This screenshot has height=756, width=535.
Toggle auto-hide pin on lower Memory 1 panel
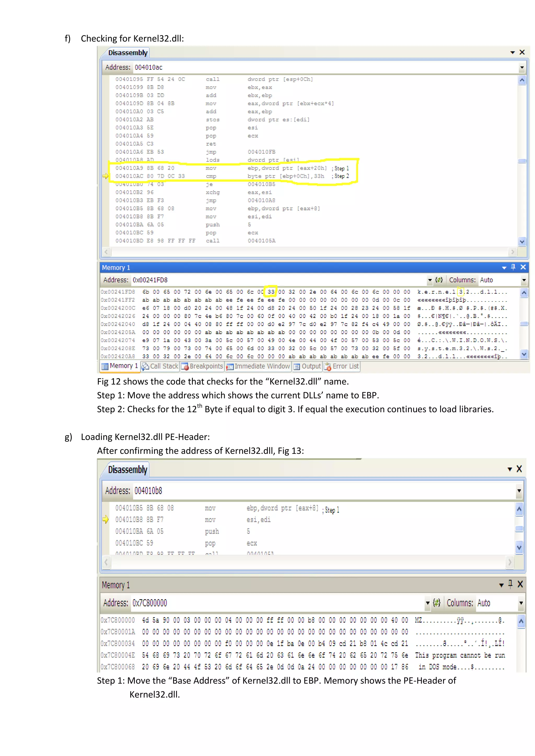tap(510, 584)
